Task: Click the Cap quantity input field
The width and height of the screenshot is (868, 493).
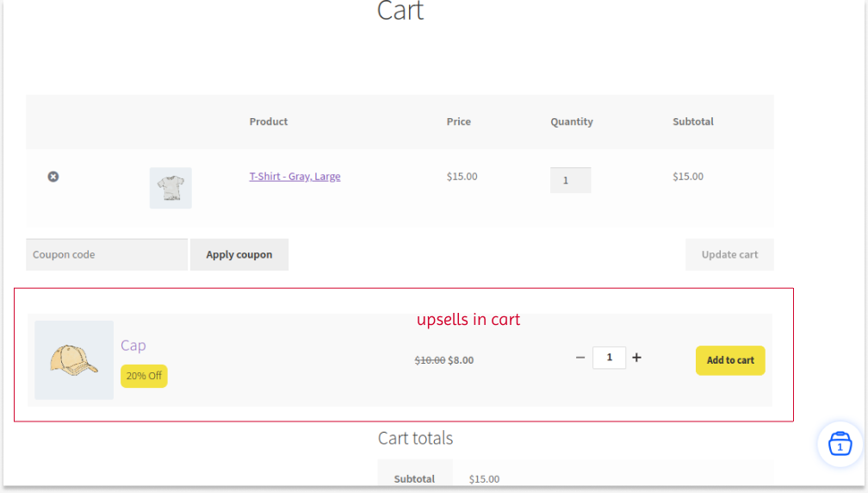Action: pyautogui.click(x=609, y=358)
